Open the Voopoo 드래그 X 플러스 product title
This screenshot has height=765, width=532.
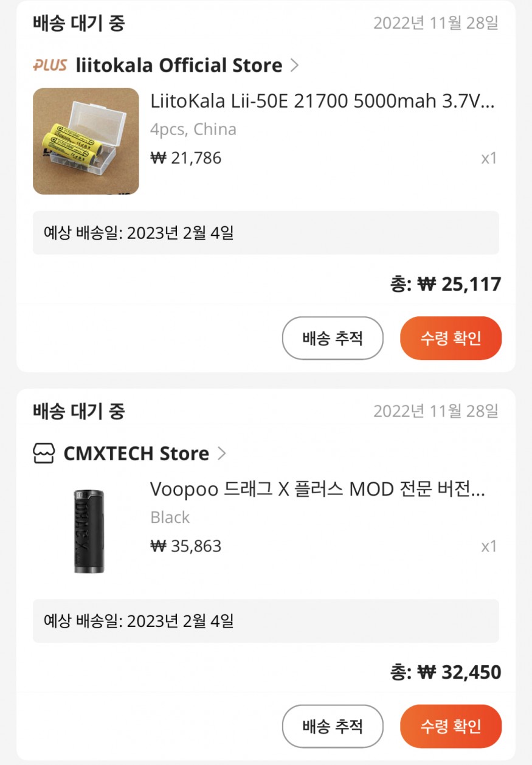(317, 490)
